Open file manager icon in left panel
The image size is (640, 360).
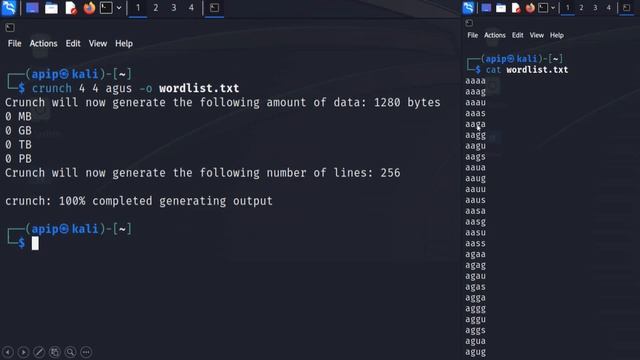(x=51, y=8)
